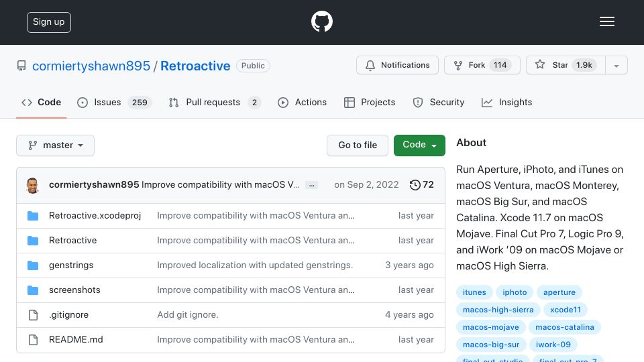Click the 'on Sep 2, 2022' commit date
Viewport: 644px width, 362px height.
tap(366, 185)
